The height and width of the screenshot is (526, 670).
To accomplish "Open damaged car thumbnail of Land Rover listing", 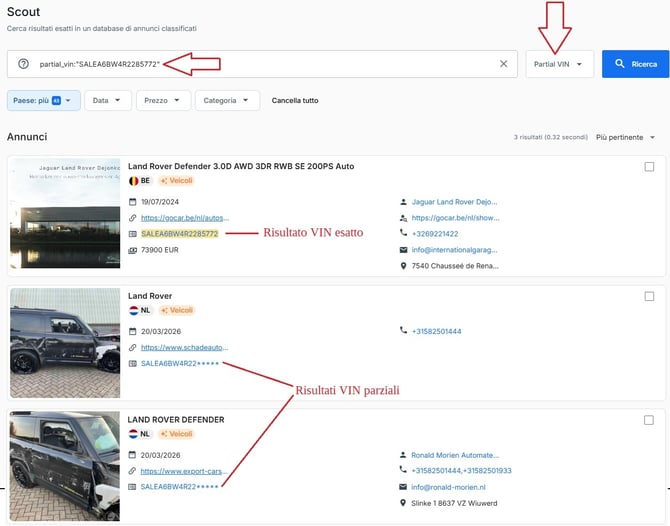I will click(65, 343).
